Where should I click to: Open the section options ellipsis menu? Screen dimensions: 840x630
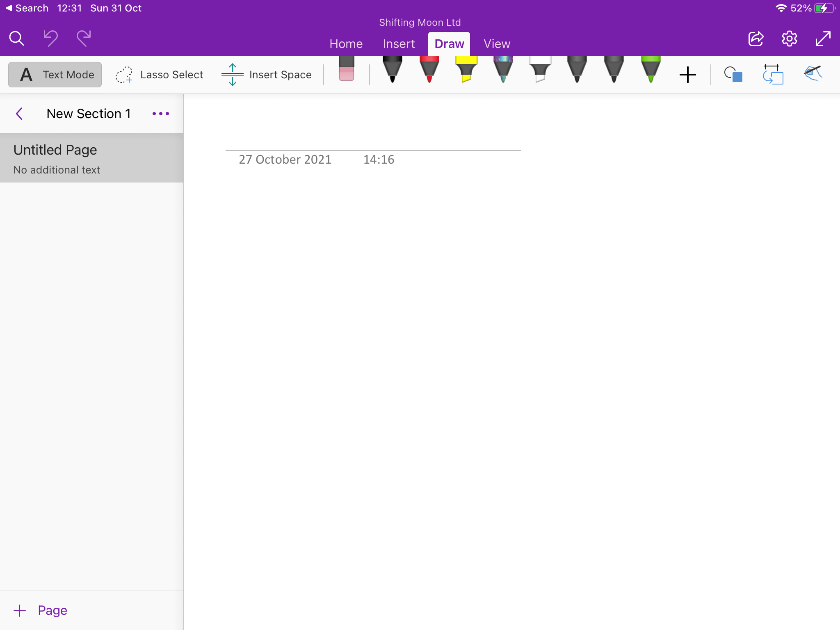point(161,114)
